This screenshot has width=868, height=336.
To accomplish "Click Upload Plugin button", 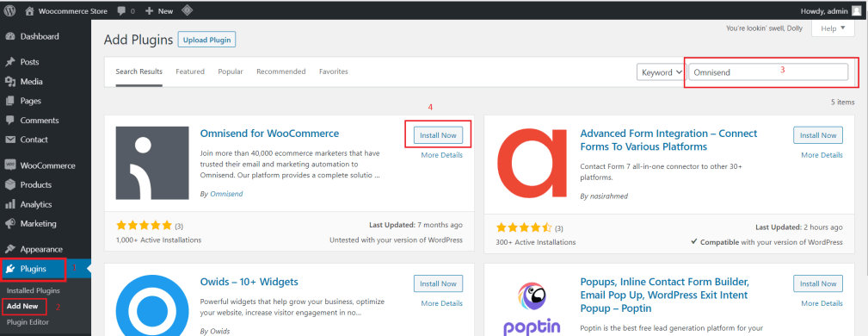I will click(x=207, y=40).
